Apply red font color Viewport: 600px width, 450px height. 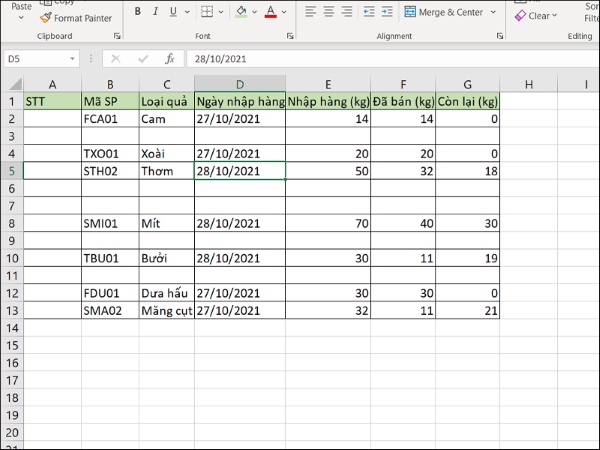[x=270, y=13]
